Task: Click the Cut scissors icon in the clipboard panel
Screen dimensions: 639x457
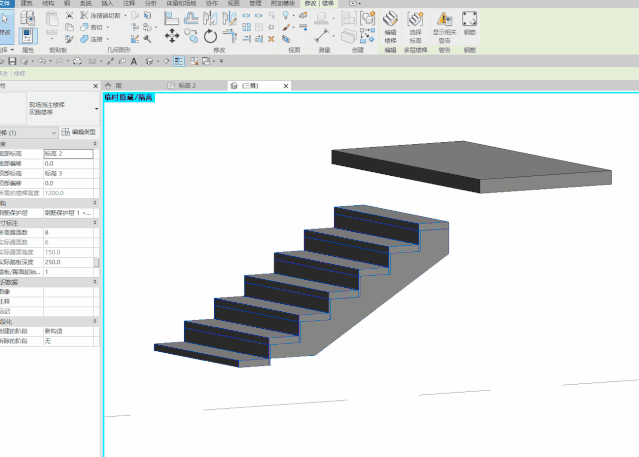Action: [70, 15]
